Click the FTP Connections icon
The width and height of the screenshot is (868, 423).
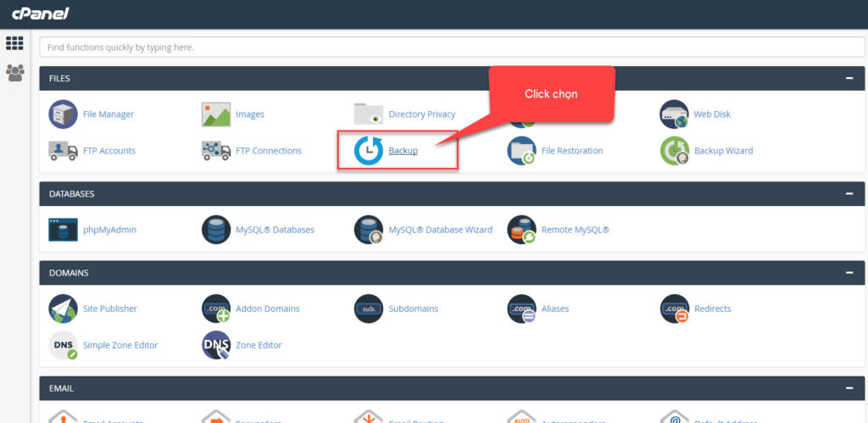[x=216, y=151]
